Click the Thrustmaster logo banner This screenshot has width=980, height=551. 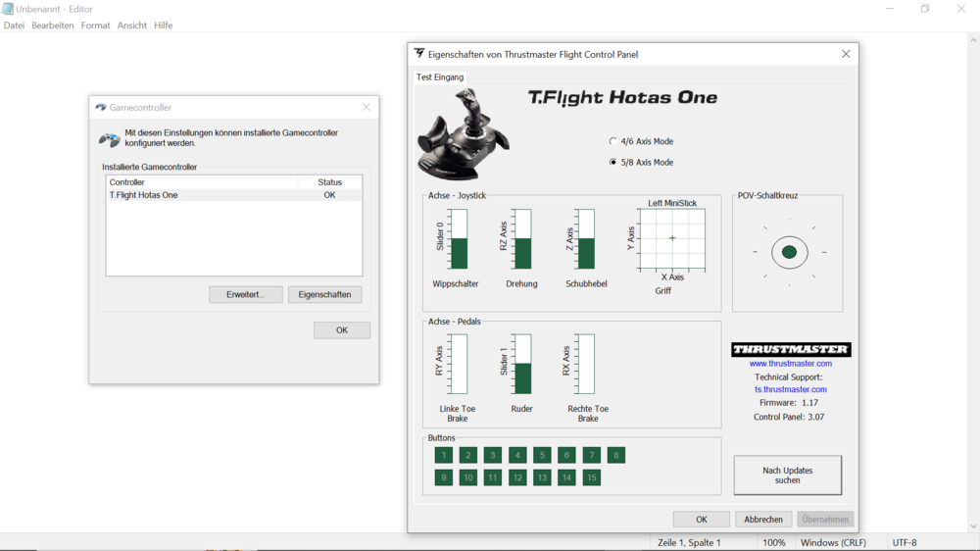click(791, 350)
